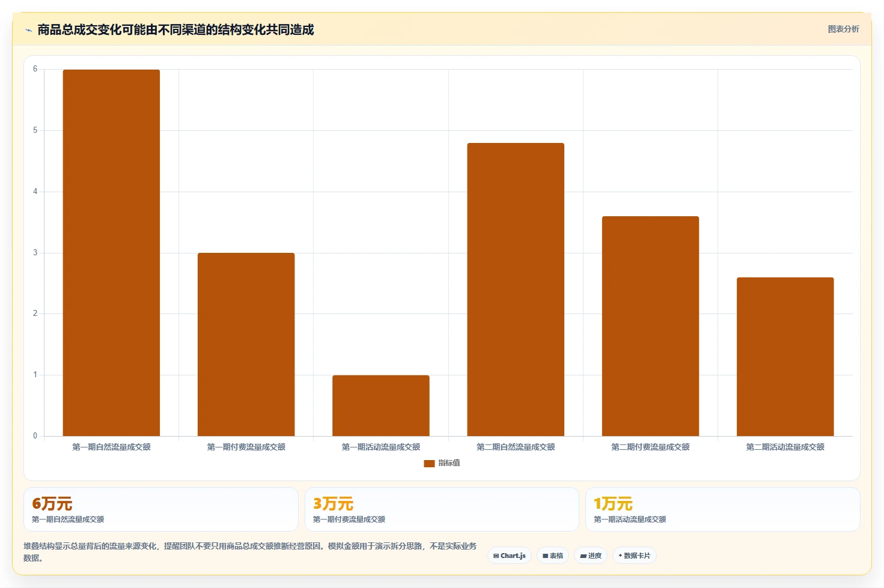This screenshot has height=588, width=884.
Task: Open the 3万元 data card
Action: pos(442,509)
